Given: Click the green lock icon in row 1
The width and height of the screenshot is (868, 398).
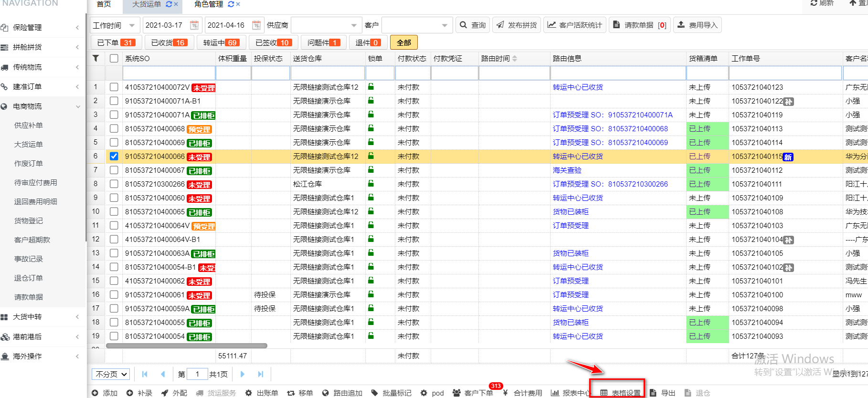Looking at the screenshot, I should click(371, 87).
